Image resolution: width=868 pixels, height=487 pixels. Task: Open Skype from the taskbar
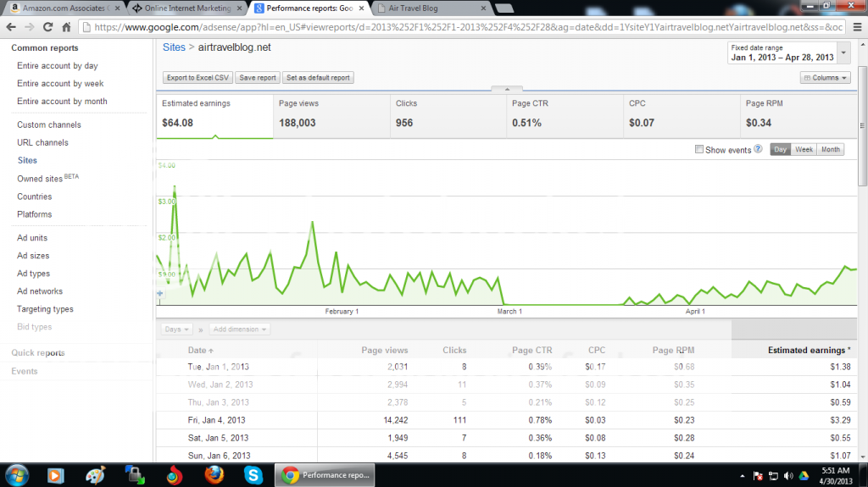(253, 475)
